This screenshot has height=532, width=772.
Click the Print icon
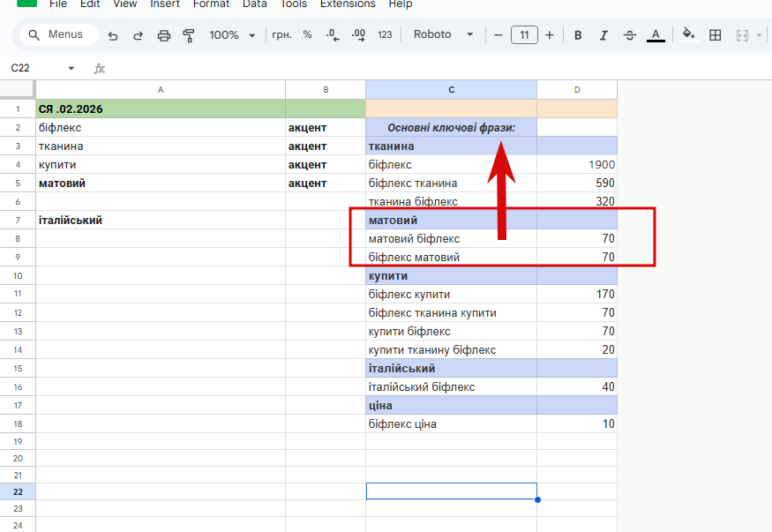coord(163,35)
